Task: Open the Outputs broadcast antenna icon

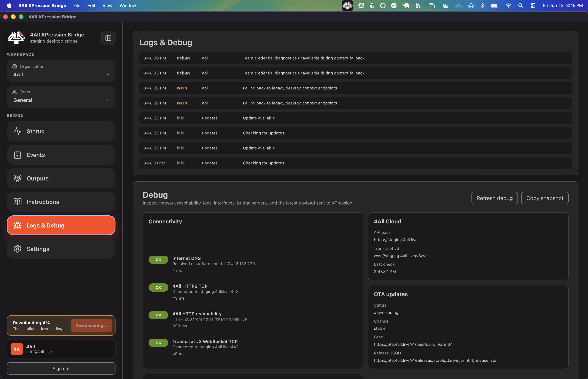Action: [18, 178]
